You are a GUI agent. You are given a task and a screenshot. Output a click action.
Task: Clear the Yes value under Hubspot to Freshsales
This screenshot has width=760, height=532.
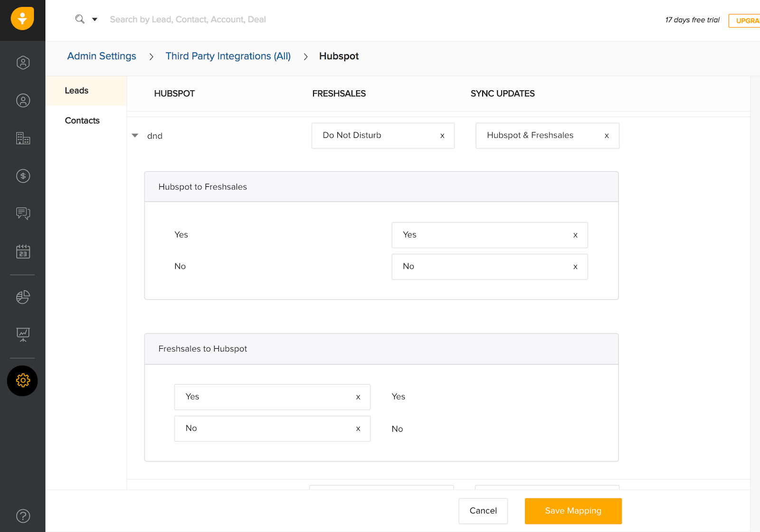[575, 235]
